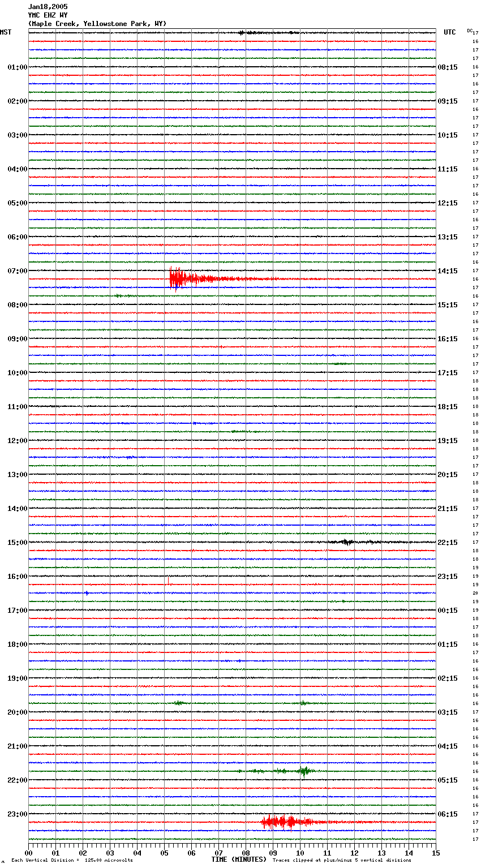
Task: Select the 04:00 MST time label
Action: 18,169
